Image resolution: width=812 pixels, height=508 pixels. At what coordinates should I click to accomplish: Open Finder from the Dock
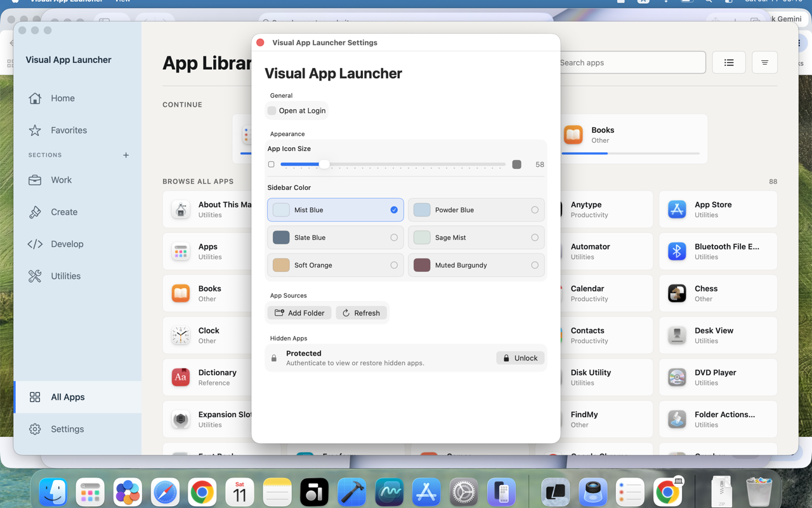point(53,492)
